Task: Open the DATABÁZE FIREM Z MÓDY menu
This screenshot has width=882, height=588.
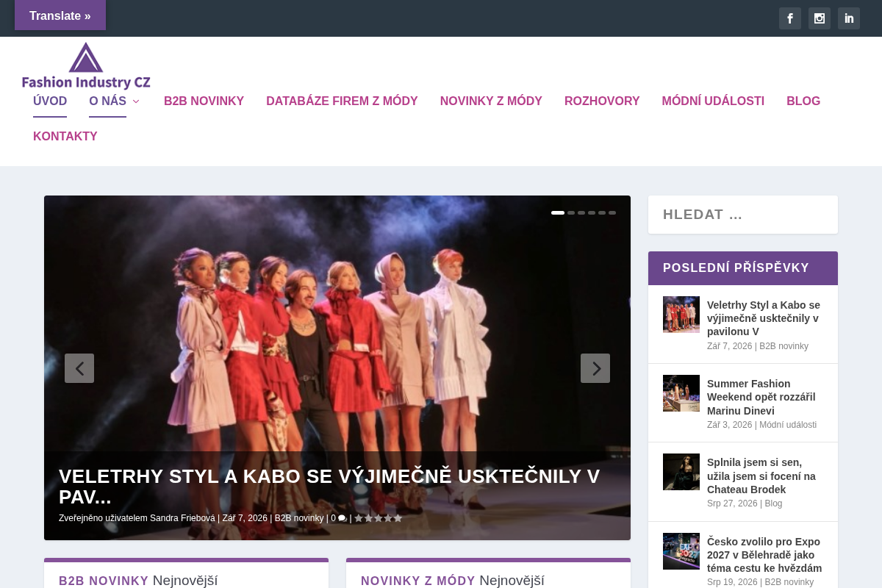Action: click(x=342, y=101)
